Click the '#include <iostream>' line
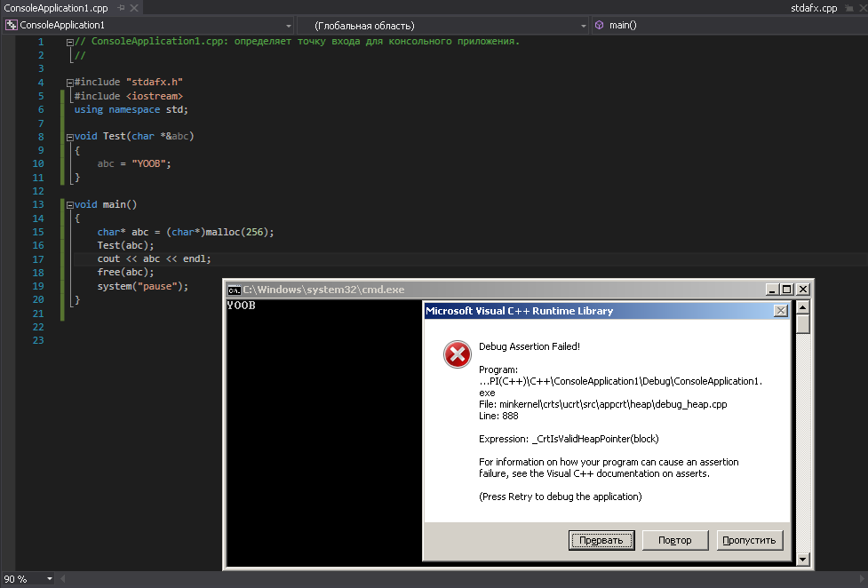868x588 pixels. (x=129, y=96)
